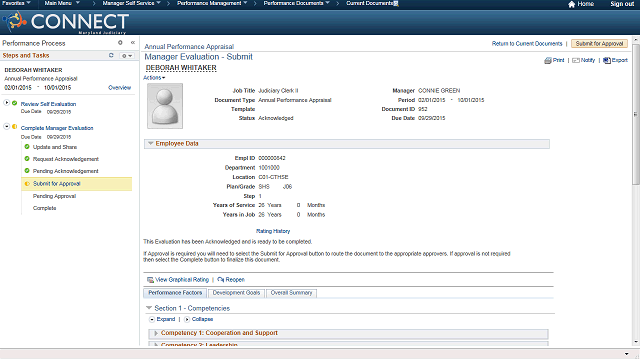The height and width of the screenshot is (360, 640).
Task: Click the Reopen arrow icon
Action: pos(221,280)
